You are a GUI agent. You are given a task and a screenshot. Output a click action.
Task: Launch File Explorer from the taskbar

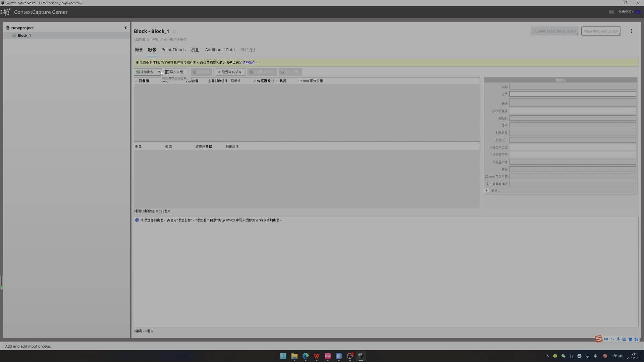[294, 356]
